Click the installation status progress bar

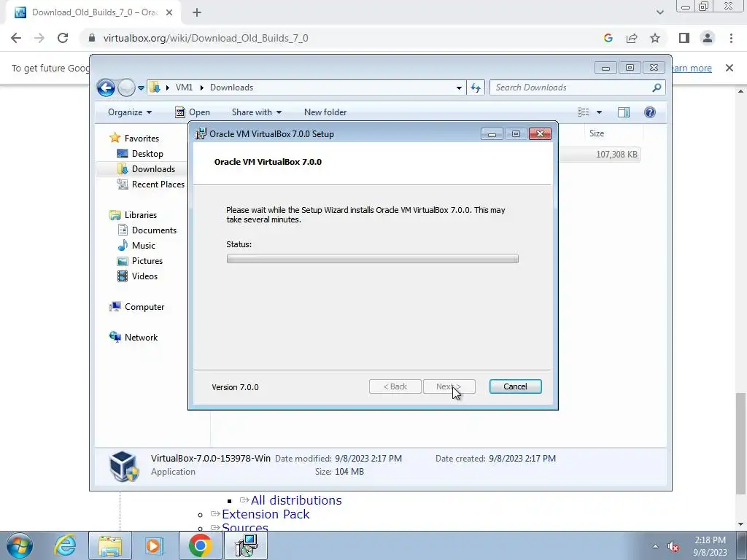(x=373, y=259)
